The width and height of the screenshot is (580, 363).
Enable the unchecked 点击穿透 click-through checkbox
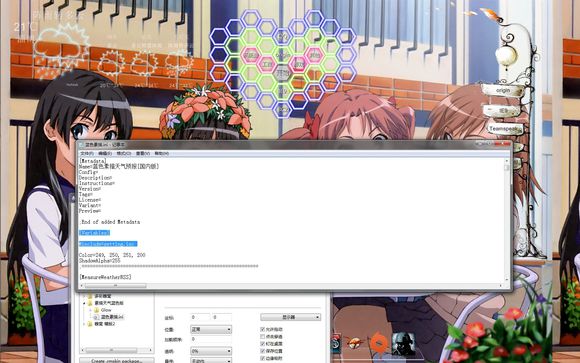(x=263, y=336)
